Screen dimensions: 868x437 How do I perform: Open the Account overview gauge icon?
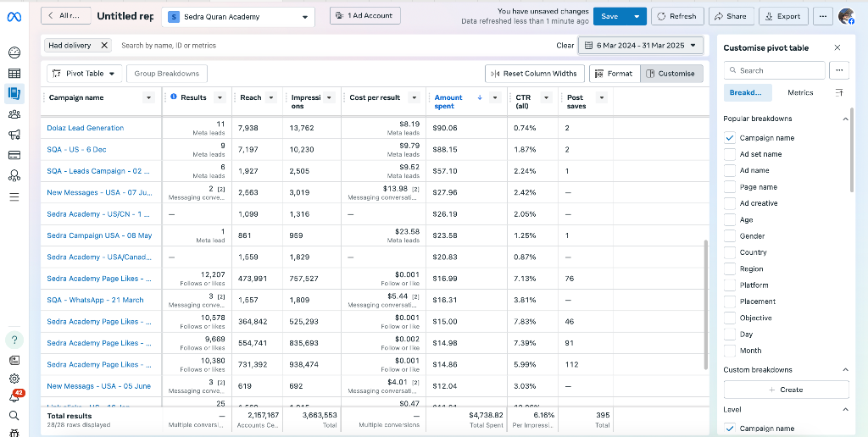click(x=14, y=53)
